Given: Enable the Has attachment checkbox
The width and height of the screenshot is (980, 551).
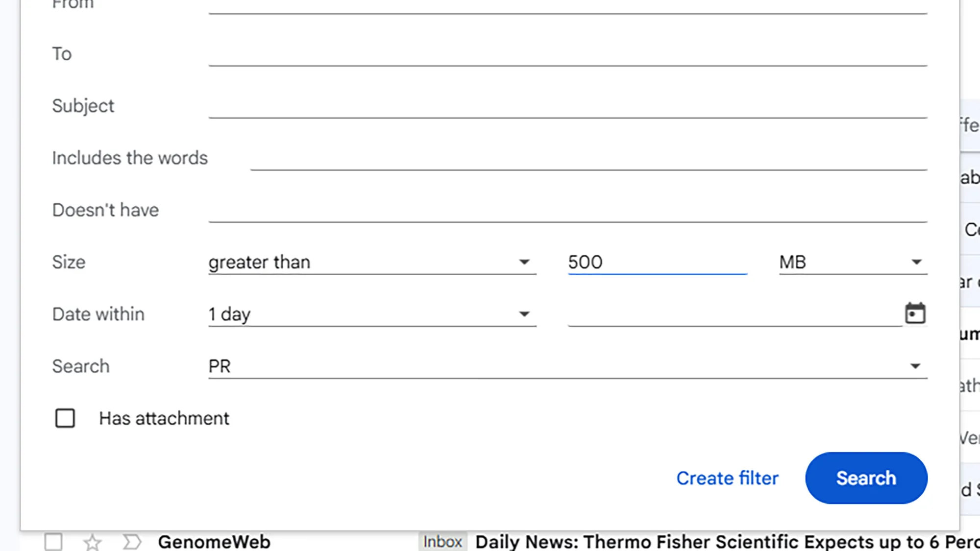Looking at the screenshot, I should pos(64,418).
